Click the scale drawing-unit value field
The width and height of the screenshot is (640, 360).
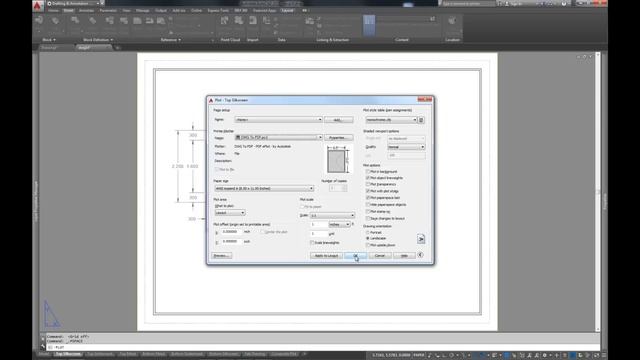point(319,234)
